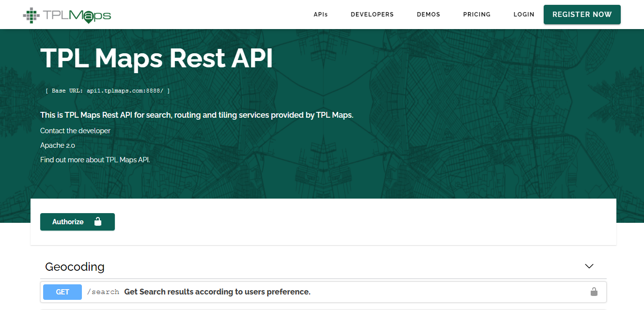Click the chevron next to Geocoding
Screen dimensions: 644x310
pos(589,266)
